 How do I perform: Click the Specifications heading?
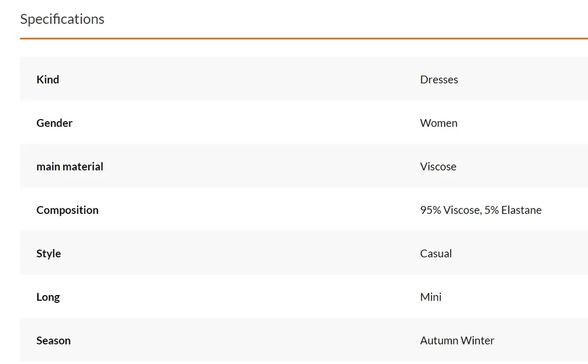tap(62, 19)
